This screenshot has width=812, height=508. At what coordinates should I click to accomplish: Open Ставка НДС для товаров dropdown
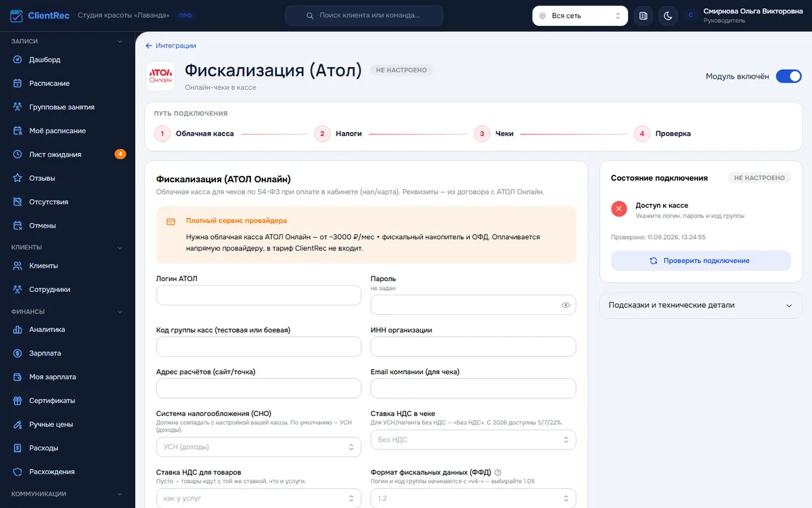(258, 499)
